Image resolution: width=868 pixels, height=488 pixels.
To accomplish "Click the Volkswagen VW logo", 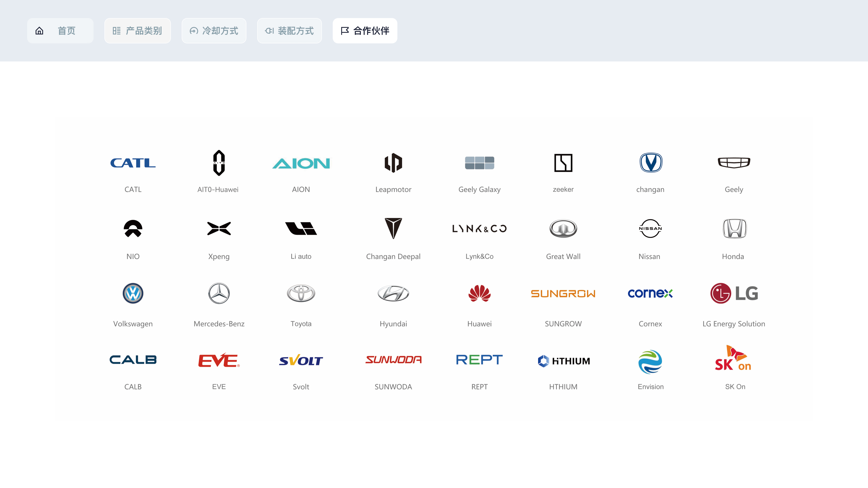I will click(133, 293).
